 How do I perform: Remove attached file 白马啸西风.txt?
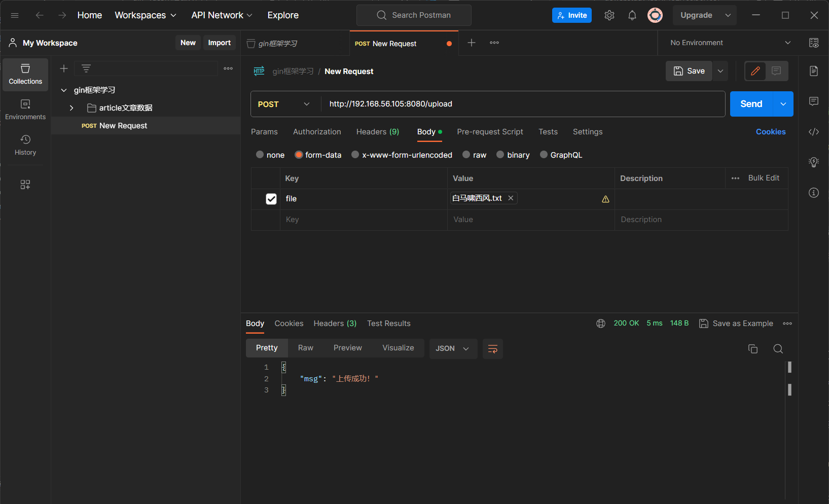(x=511, y=198)
